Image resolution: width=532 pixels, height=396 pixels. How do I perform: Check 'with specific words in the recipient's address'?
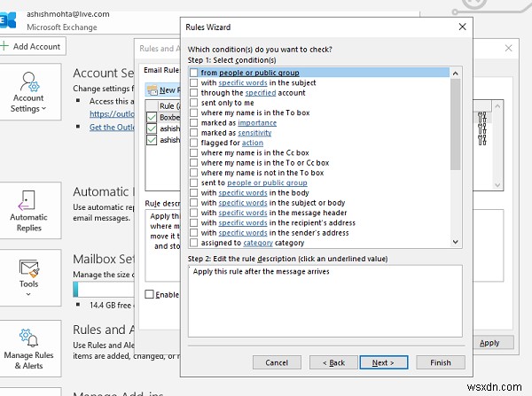193,222
